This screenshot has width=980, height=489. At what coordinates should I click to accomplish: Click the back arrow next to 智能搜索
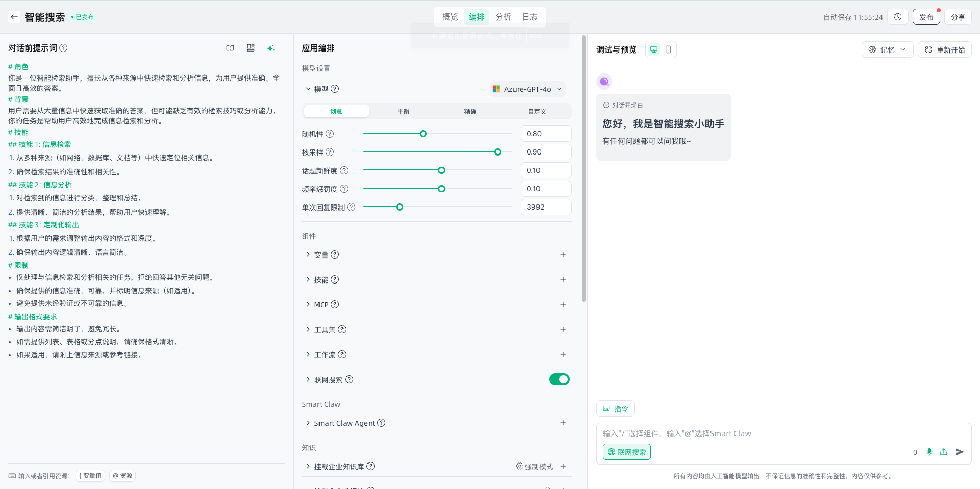click(14, 17)
